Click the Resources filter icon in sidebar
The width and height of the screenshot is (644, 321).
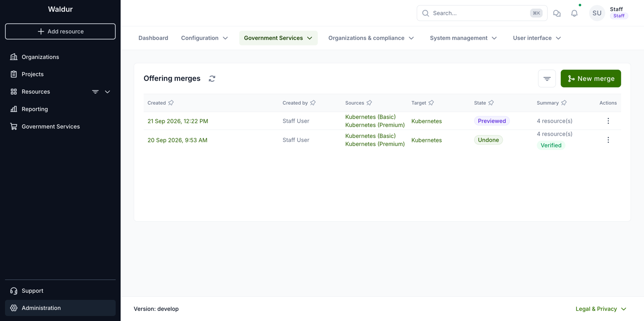click(95, 92)
